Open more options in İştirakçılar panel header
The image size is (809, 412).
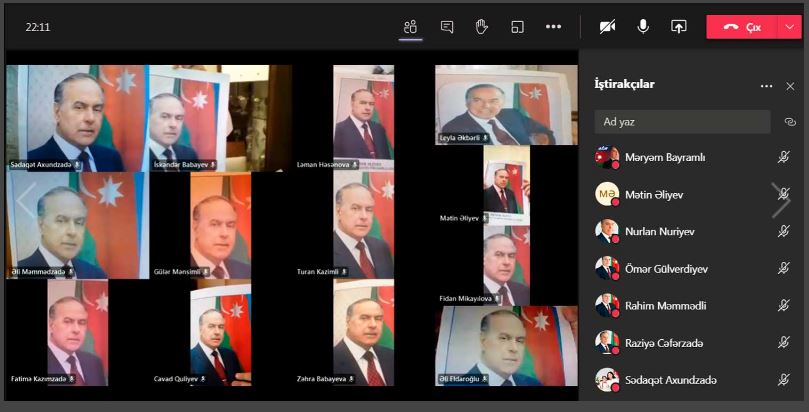[x=766, y=87]
